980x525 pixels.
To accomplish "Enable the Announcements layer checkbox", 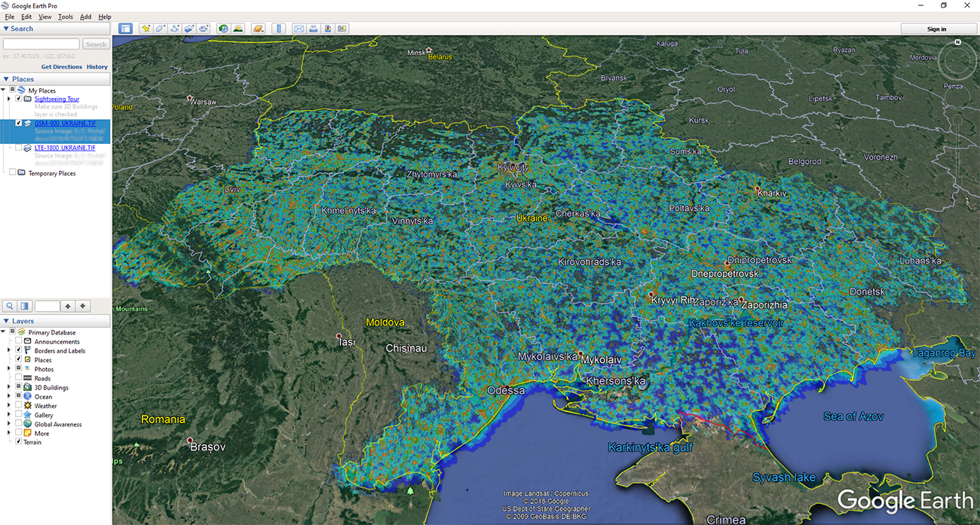I will [19, 341].
